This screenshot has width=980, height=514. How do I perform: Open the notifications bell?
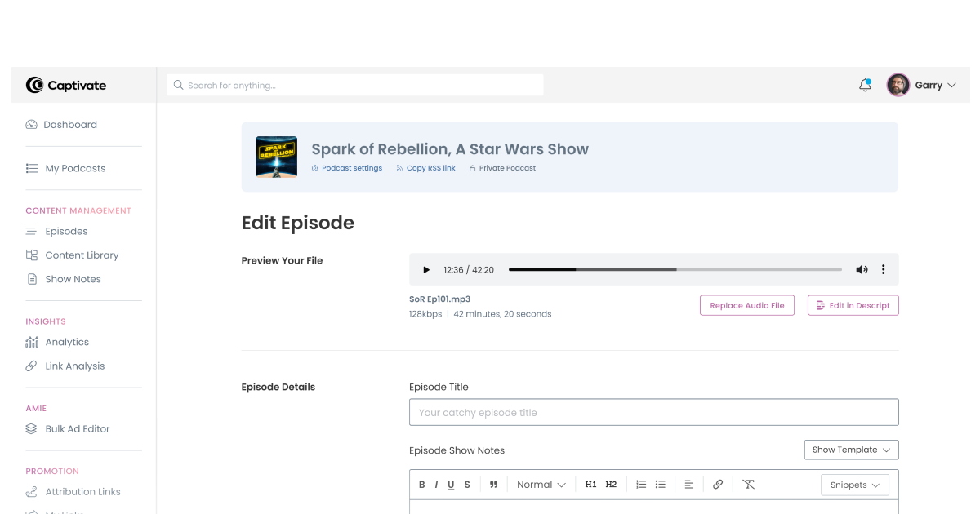pyautogui.click(x=865, y=84)
